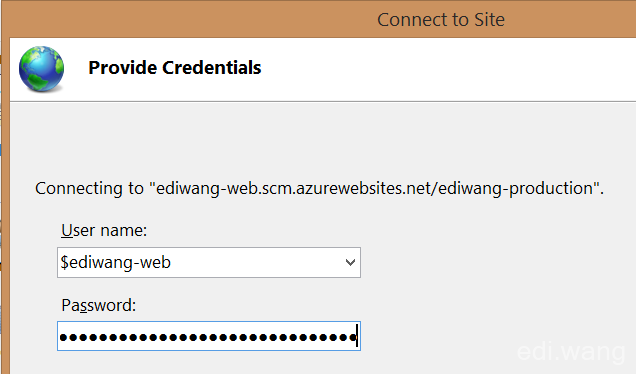Click the "User name:" label
Viewport: 636px width, 374px height.
(104, 230)
